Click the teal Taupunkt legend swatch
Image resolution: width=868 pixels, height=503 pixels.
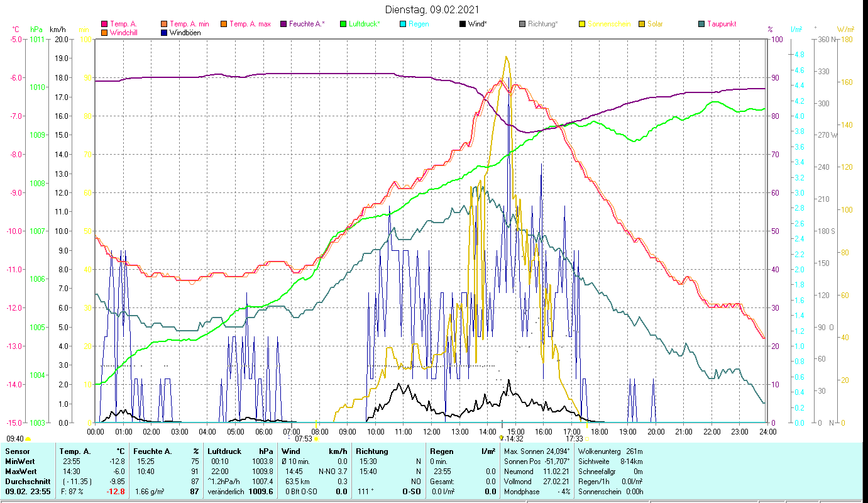point(701,24)
